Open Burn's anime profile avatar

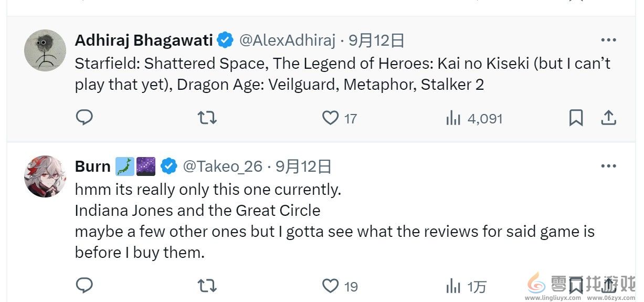click(x=45, y=176)
